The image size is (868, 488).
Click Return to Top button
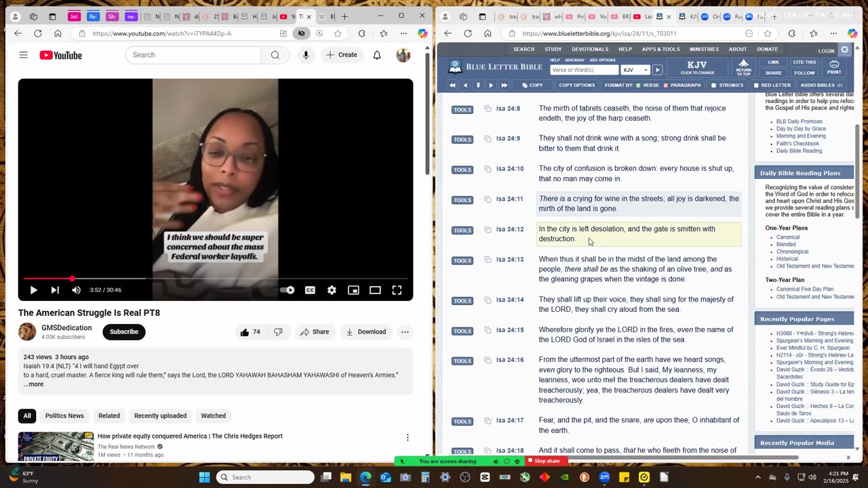click(744, 68)
